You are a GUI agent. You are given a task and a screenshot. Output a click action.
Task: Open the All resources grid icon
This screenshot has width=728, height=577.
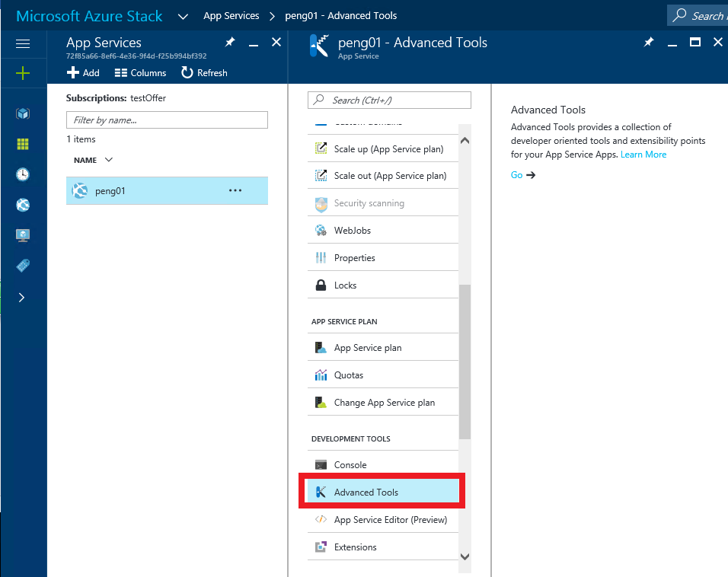tap(23, 144)
